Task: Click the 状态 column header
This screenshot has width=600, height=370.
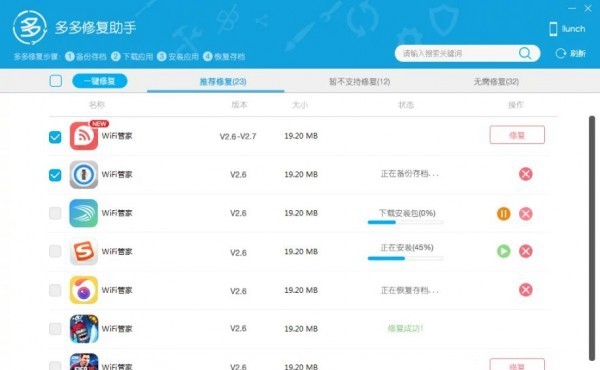Action: coord(406,105)
